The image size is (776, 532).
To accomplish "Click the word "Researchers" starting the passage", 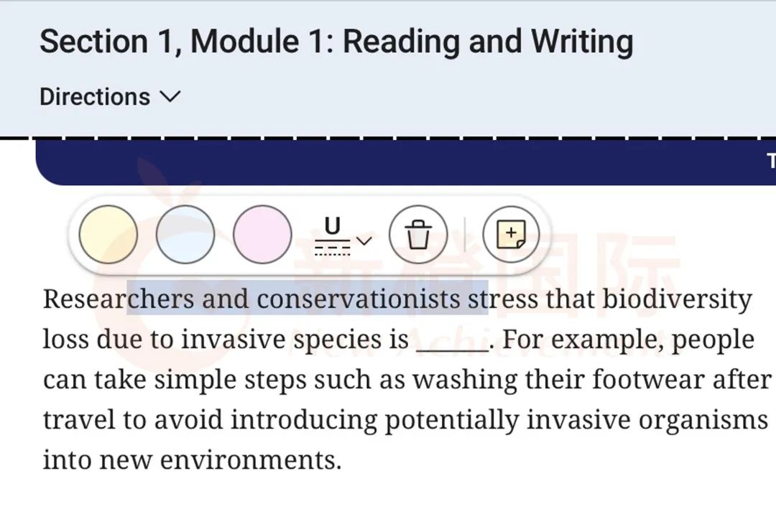I will [119, 299].
